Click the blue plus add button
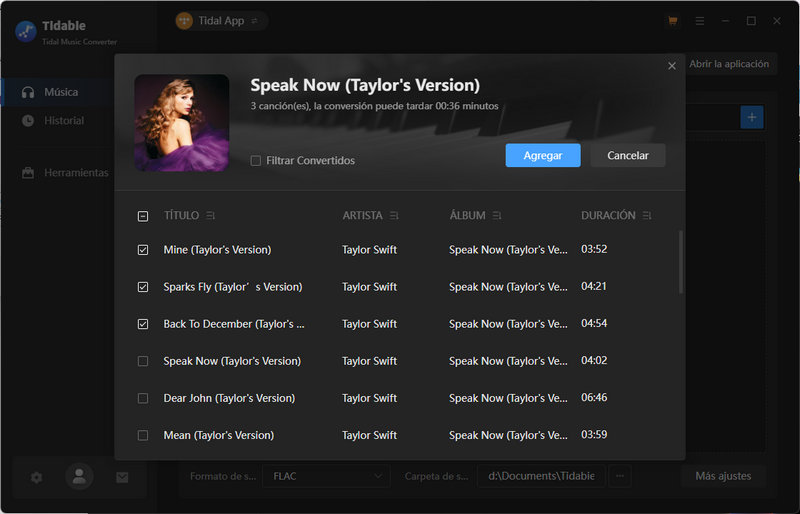Viewport: 800px width, 514px height. pos(752,117)
